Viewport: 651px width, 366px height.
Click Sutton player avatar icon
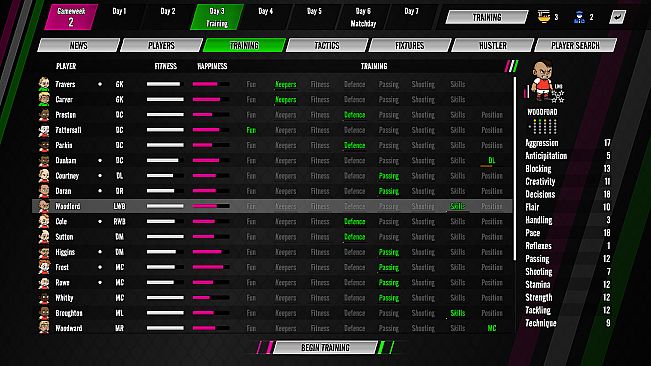[x=44, y=237]
